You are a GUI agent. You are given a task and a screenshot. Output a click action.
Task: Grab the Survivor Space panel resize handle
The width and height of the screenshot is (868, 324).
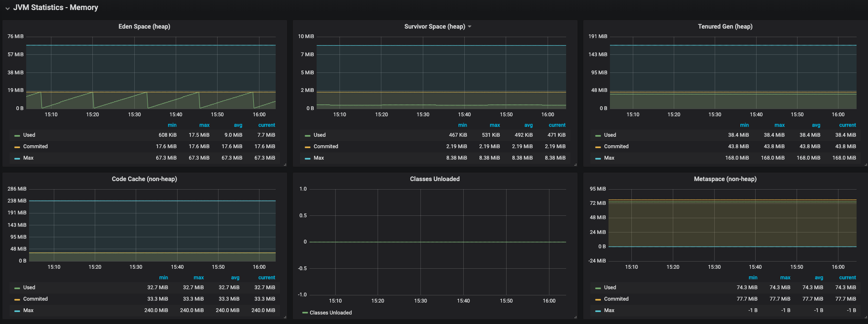(x=575, y=164)
